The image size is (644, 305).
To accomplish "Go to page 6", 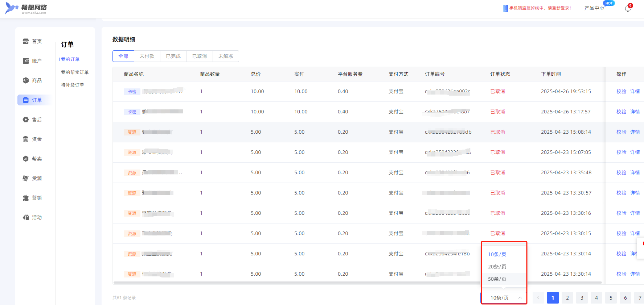I will 625,298.
